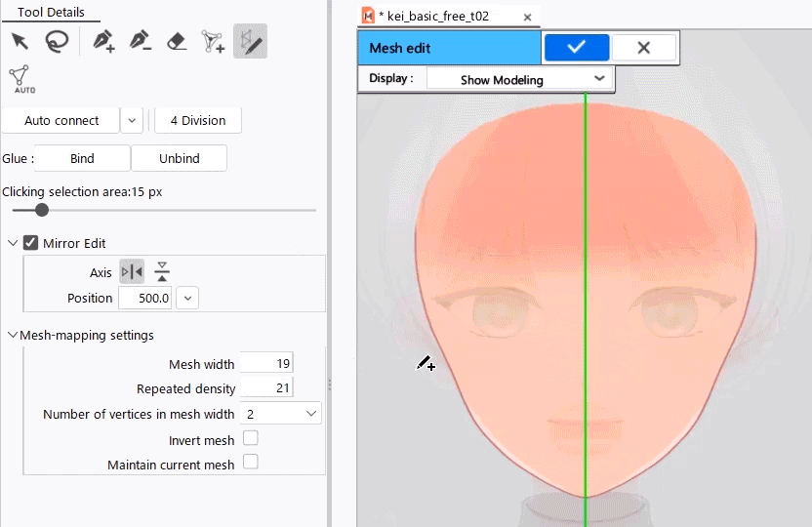Select the lasso selection tool
Image resolution: width=812 pixels, height=527 pixels.
(58, 41)
